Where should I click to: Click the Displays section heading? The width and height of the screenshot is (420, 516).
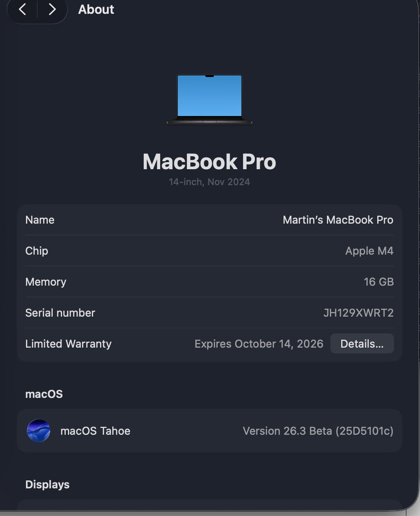(x=47, y=485)
